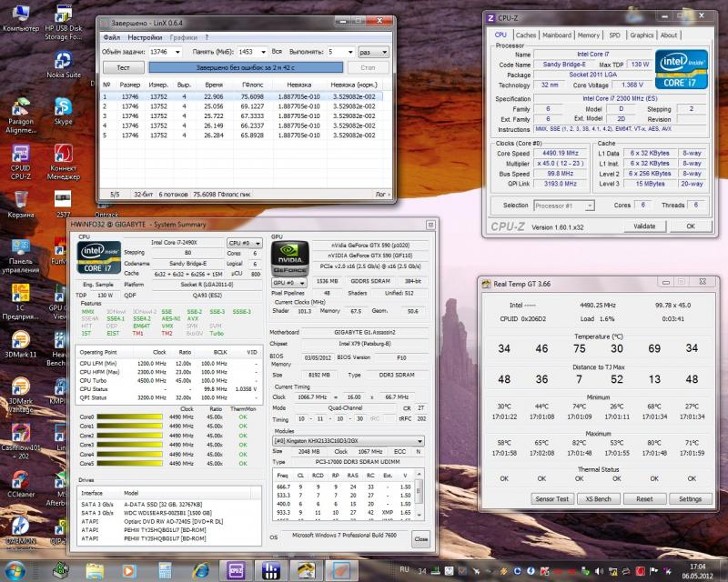728x582 pixels.
Task: Switch to the HWiNFO32 taskbar button
Action: [x=270, y=570]
